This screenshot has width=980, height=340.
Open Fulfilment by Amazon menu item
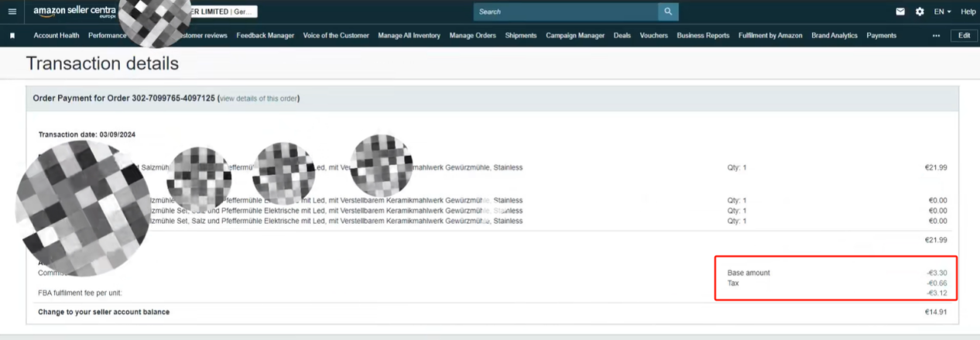770,36
